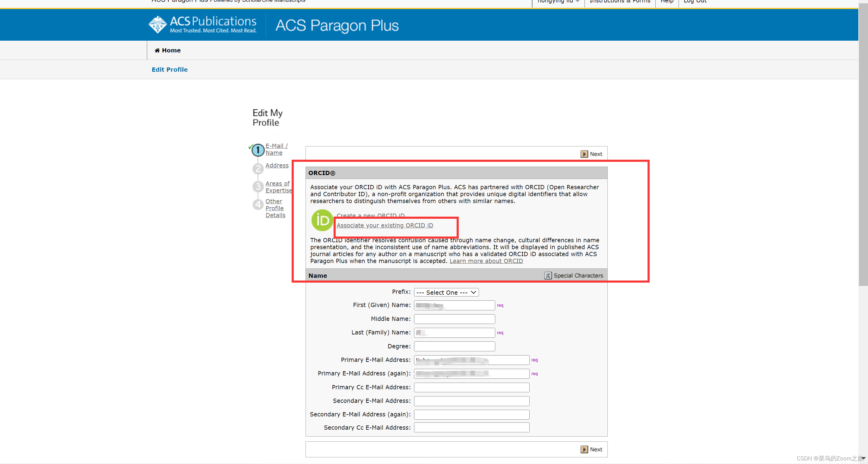Click the green ORCID iD logo
Image resolution: width=868 pixels, height=464 pixels.
point(322,220)
